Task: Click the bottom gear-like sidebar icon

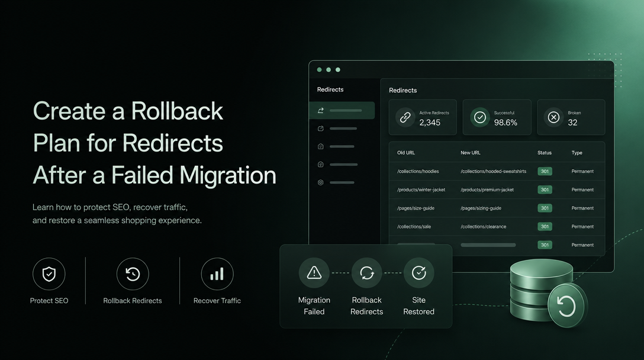Action: (321, 182)
